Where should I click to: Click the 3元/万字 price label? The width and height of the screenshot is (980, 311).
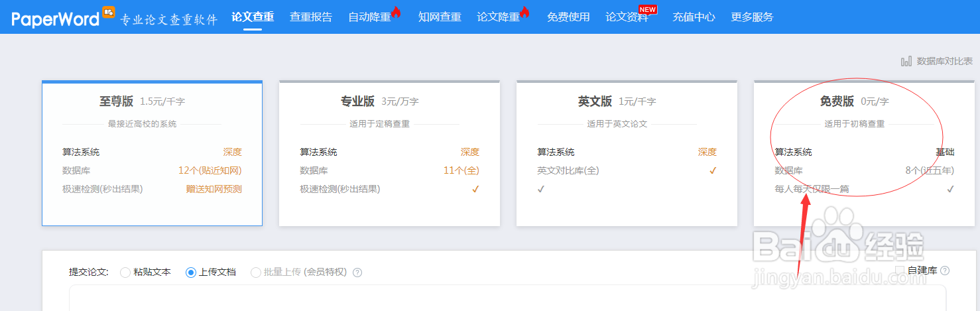coord(400,101)
